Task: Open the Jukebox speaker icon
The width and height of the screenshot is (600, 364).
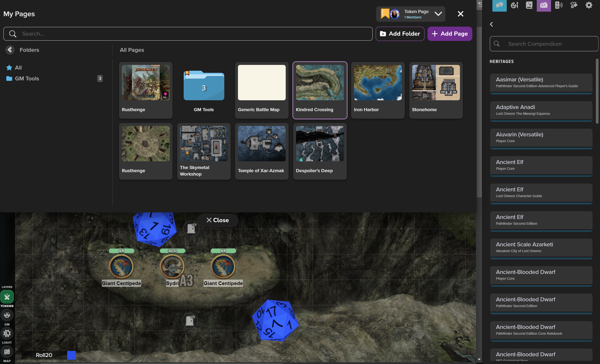Action: 559,5
